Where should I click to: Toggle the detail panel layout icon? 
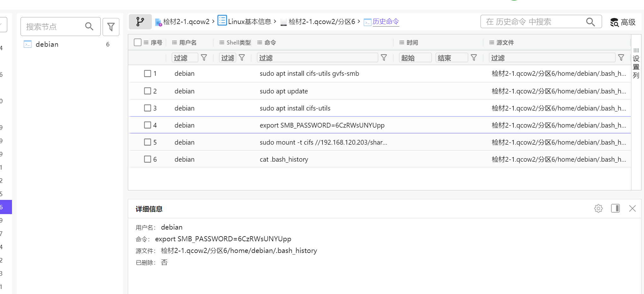[615, 208]
